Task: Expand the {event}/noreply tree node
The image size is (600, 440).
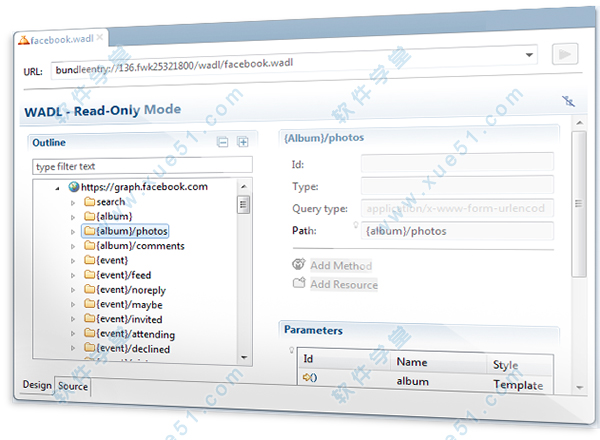Action: [x=73, y=290]
